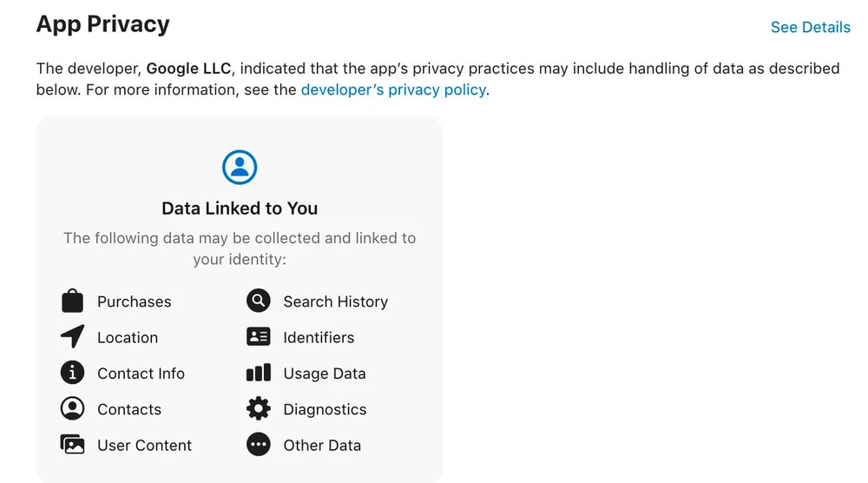
Task: Select the Purchases label
Action: (x=134, y=301)
